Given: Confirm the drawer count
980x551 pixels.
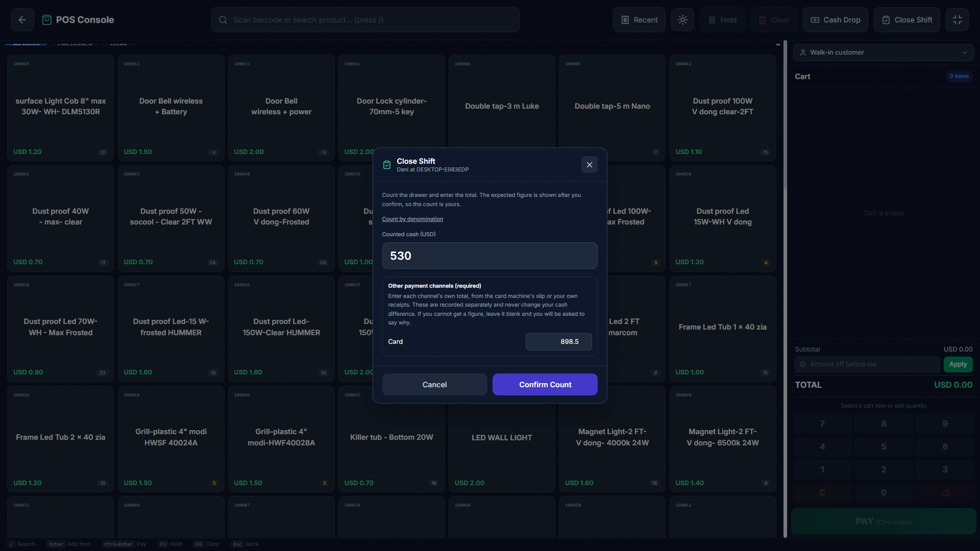Looking at the screenshot, I should pos(545,385).
